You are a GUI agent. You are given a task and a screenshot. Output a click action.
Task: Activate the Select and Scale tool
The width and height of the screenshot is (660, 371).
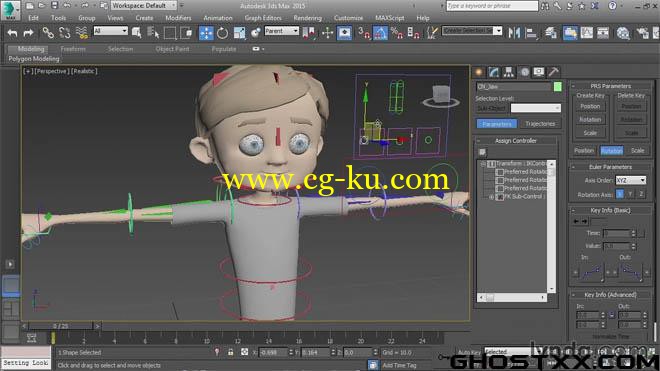pyautogui.click(x=239, y=33)
